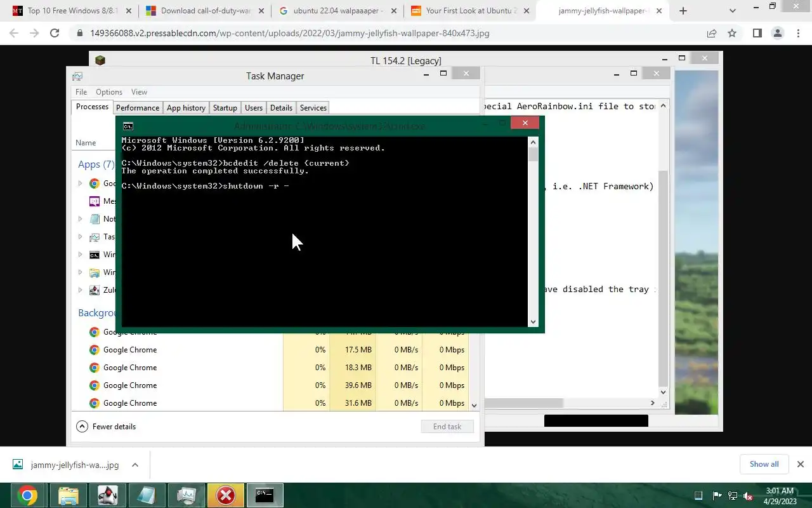Click the Command Prompt window title icon
The image size is (812, 508).
128,126
